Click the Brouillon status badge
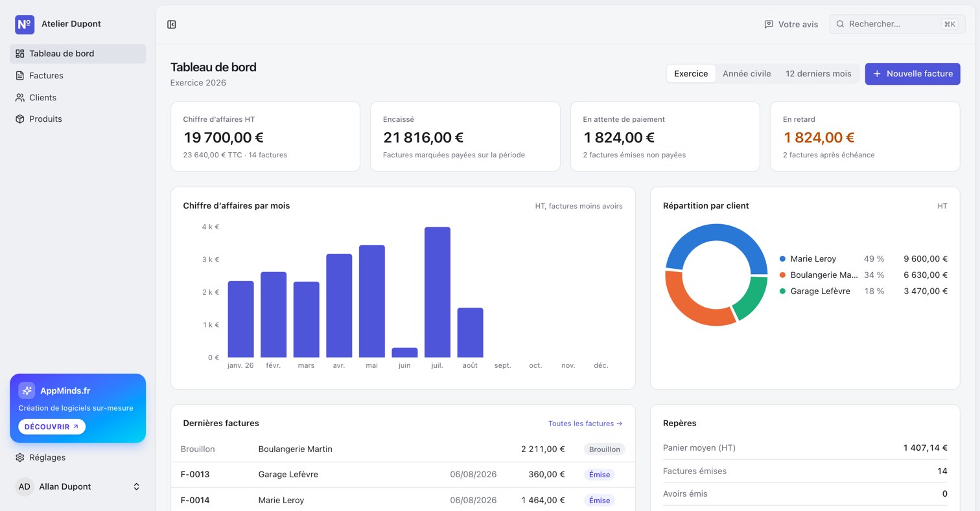 605,449
